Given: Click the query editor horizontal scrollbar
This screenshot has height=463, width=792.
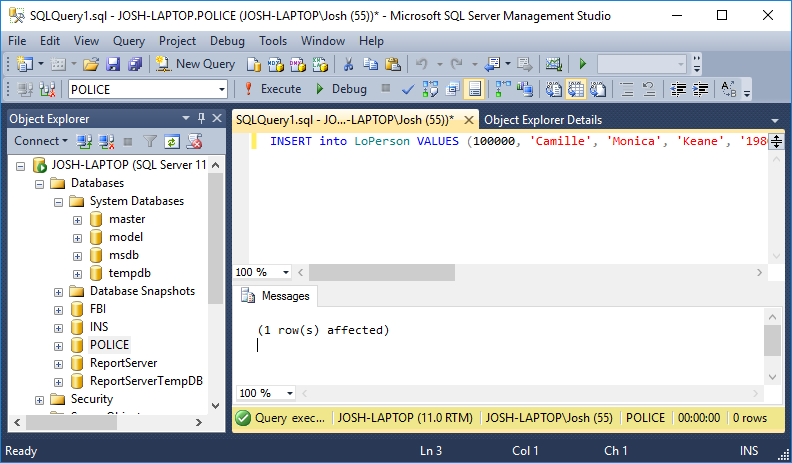Looking at the screenshot, I should [382, 273].
